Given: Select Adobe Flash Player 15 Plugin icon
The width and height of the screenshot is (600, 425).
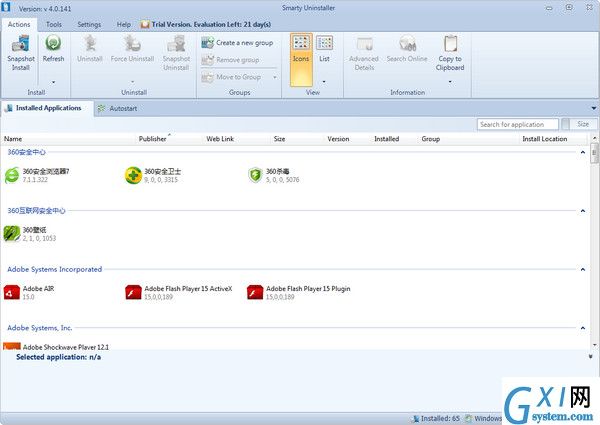Looking at the screenshot, I should coord(255,293).
